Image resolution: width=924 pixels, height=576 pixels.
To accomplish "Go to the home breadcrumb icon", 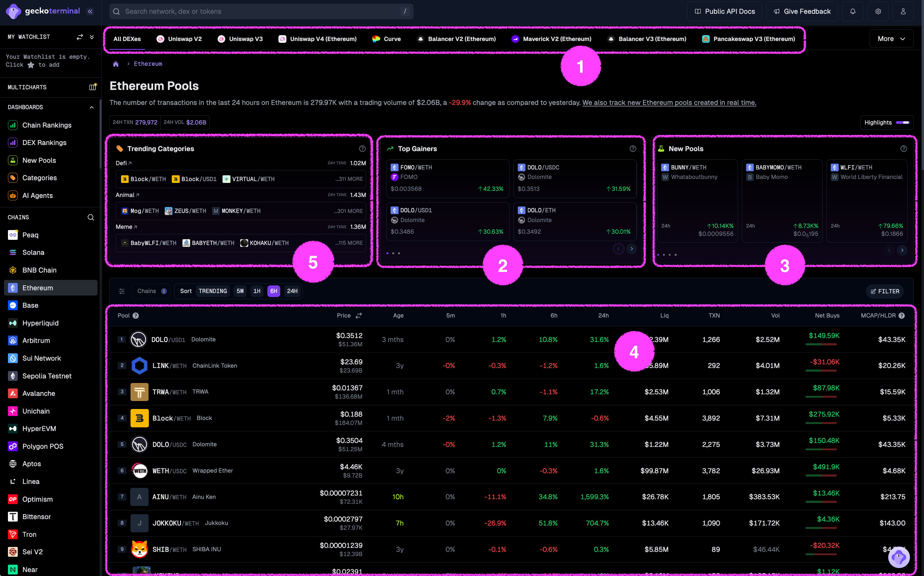I will pyautogui.click(x=116, y=64).
